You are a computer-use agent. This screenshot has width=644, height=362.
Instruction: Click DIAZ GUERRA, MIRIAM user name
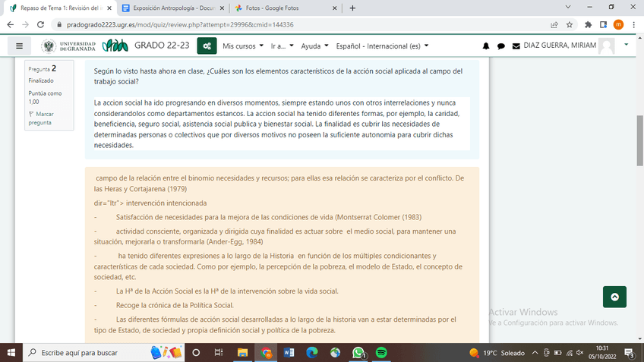pos(560,45)
